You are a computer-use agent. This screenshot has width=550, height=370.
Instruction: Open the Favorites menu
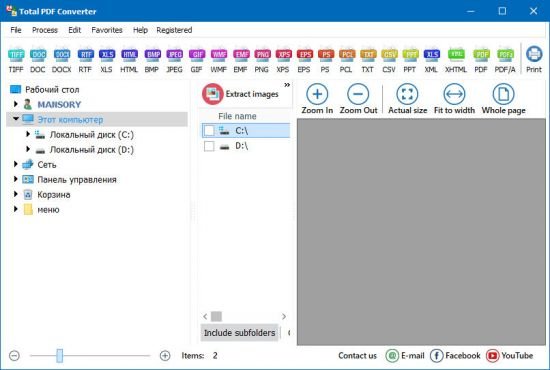(x=107, y=30)
